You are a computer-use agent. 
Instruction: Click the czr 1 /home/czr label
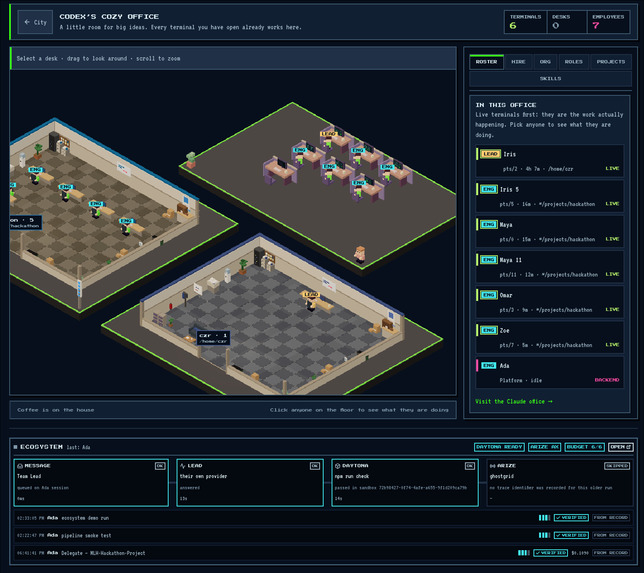point(213,338)
